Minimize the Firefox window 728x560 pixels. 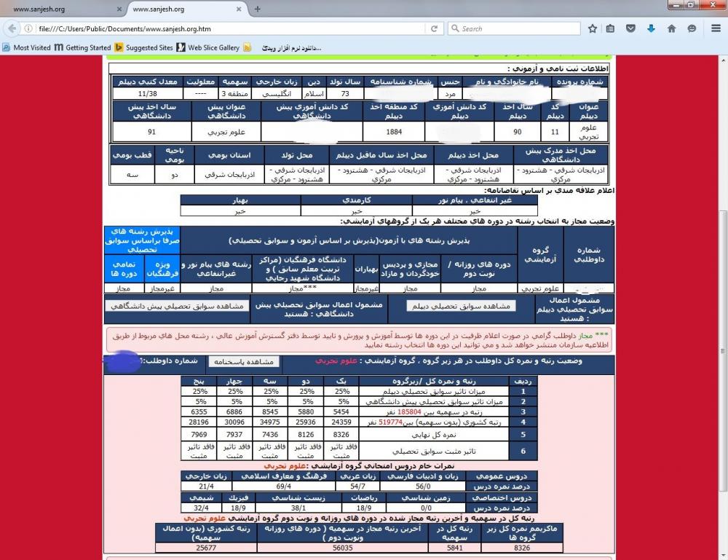tap(676, 4)
